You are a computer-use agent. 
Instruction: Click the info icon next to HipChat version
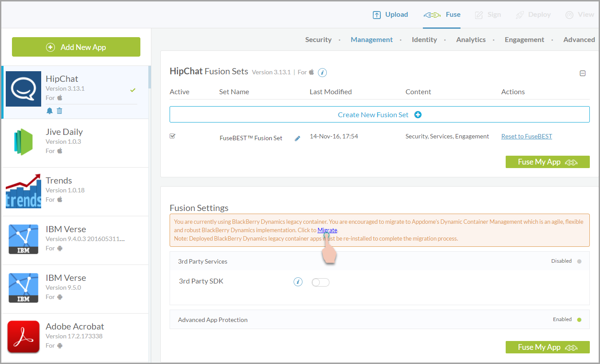[322, 72]
